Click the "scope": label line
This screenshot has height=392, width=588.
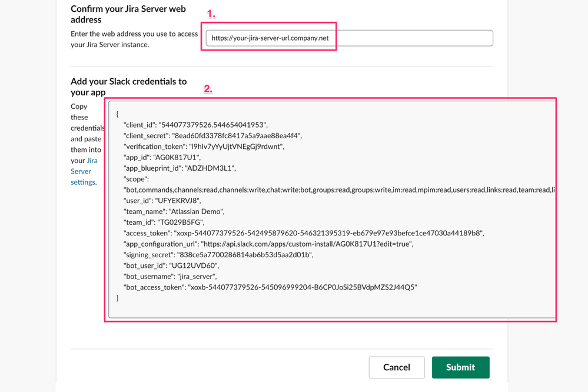(136, 179)
